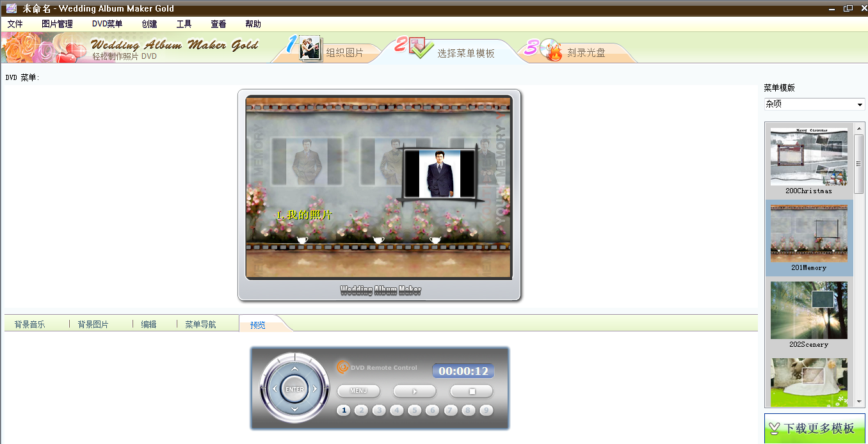Click number 9 on the remote
Screen dimensions: 868x444
click(486, 410)
